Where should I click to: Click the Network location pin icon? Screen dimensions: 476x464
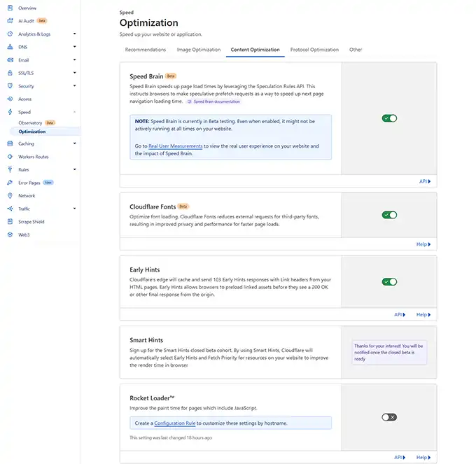(10, 196)
